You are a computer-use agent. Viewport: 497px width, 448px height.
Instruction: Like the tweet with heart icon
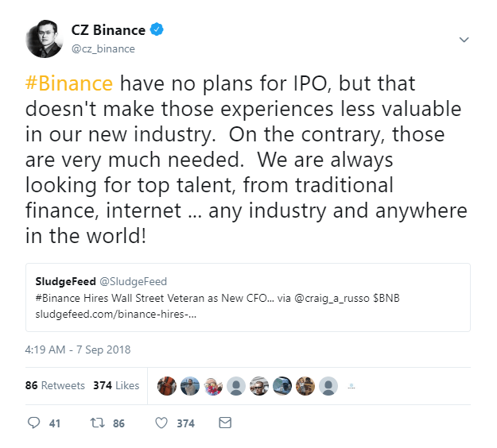point(161,423)
